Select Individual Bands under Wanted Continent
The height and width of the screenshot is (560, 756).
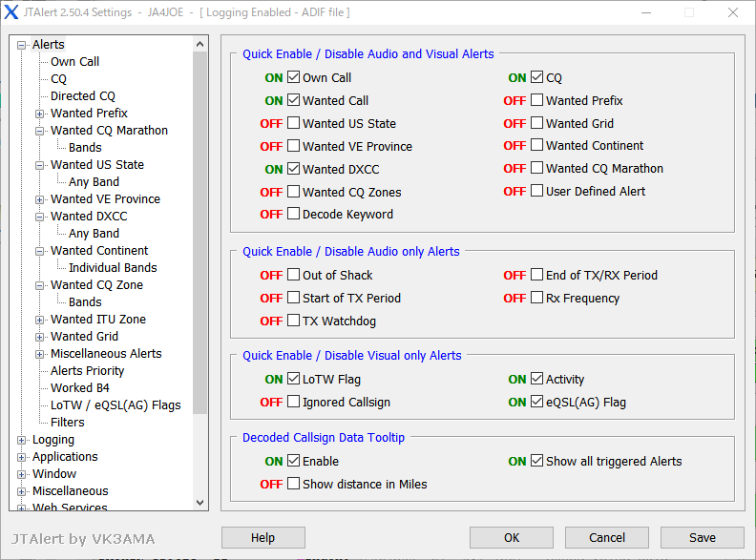[113, 267]
